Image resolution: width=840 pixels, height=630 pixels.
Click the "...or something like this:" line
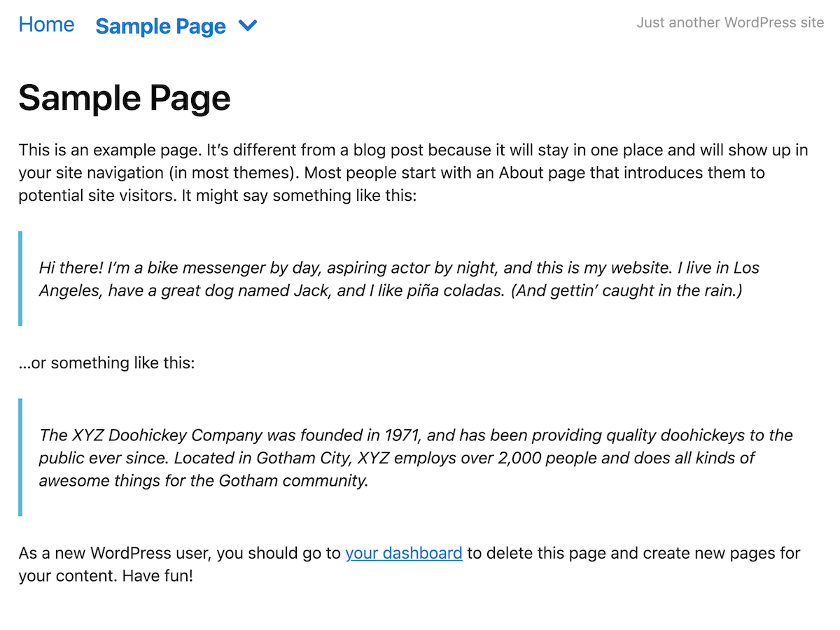coord(106,363)
